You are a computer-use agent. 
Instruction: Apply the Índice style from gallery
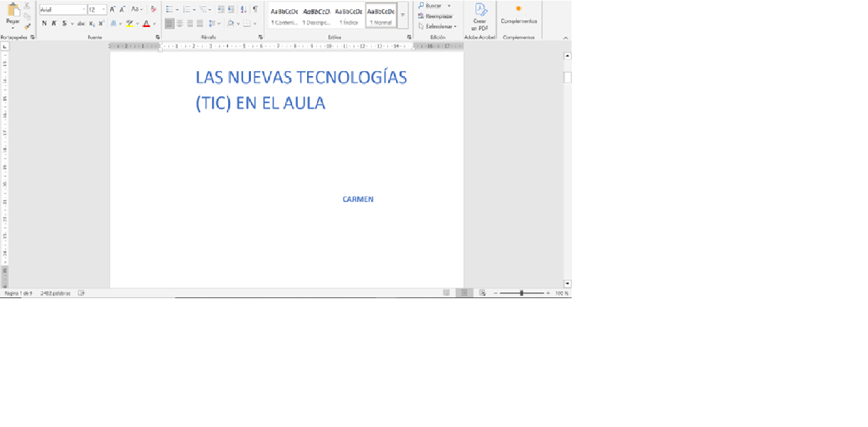tap(348, 15)
